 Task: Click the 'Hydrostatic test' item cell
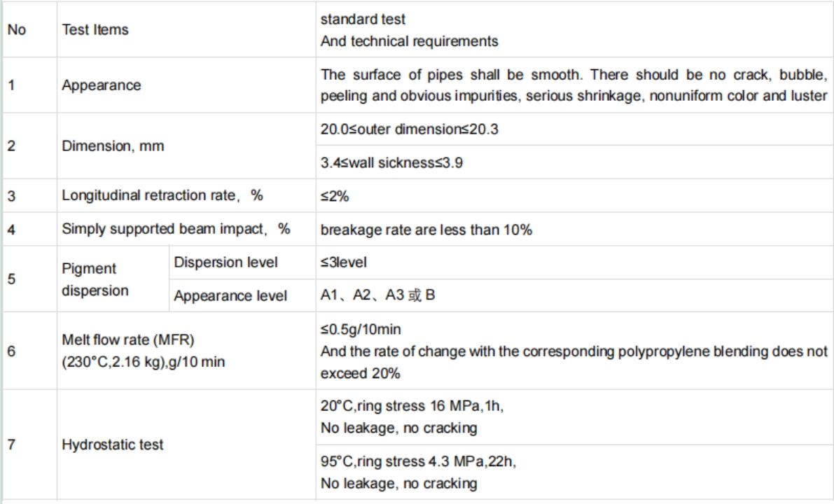(x=113, y=444)
